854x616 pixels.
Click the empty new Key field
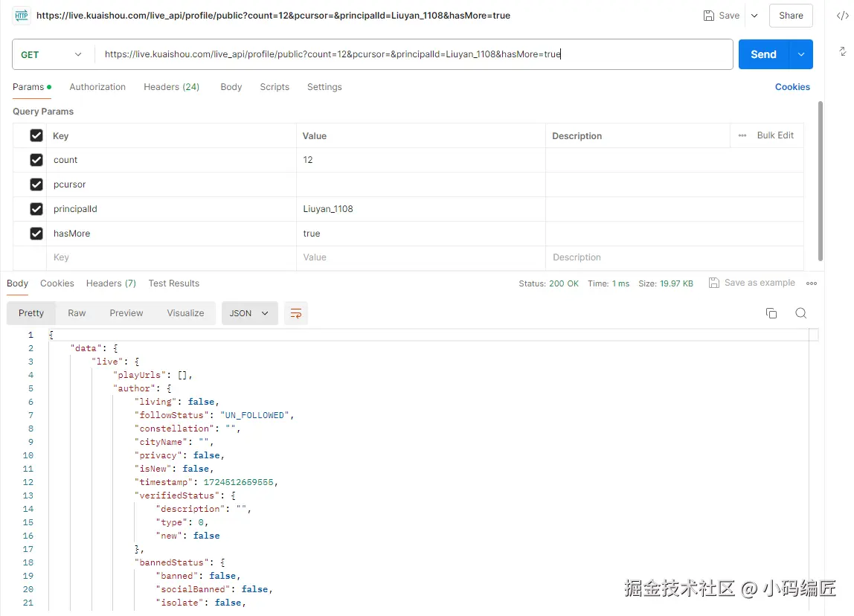171,257
